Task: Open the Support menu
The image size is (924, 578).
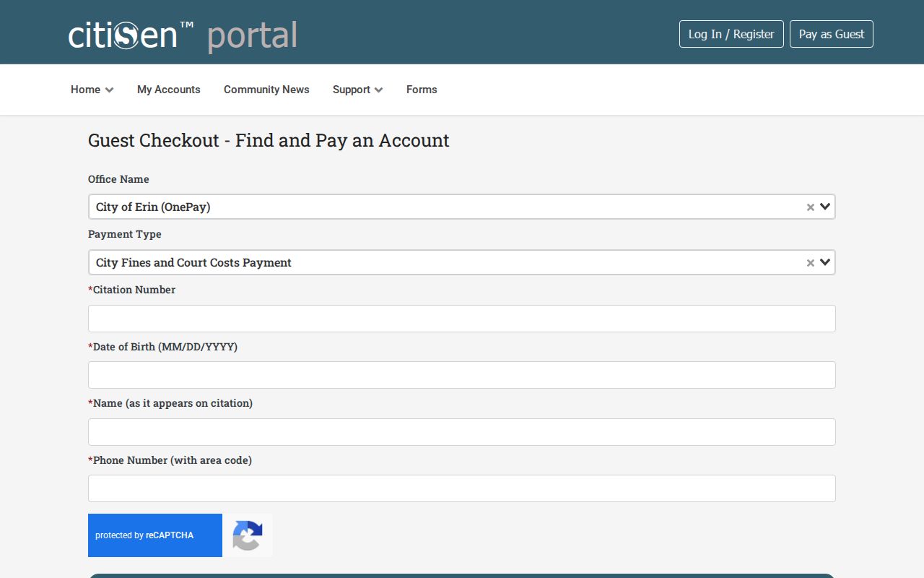Action: (x=357, y=90)
